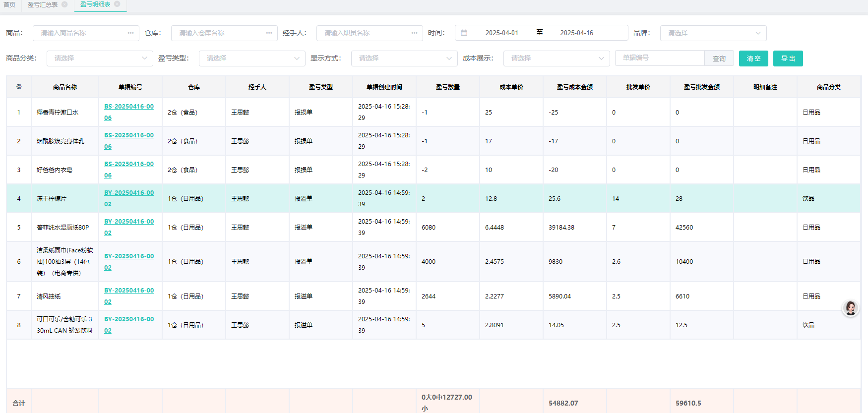Focus the 单据编号 input field
The image size is (868, 413).
point(659,58)
